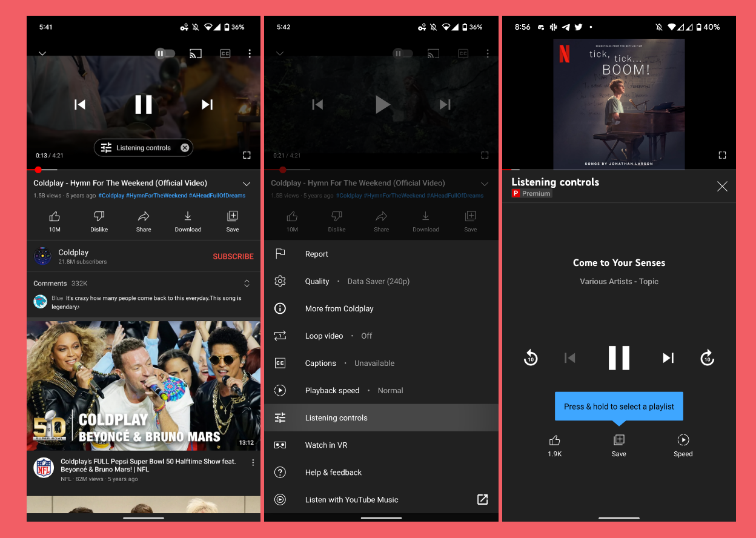Viewport: 756px width, 538px height.
Task: Rewind 10 seconds in Listening controls
Action: click(531, 358)
